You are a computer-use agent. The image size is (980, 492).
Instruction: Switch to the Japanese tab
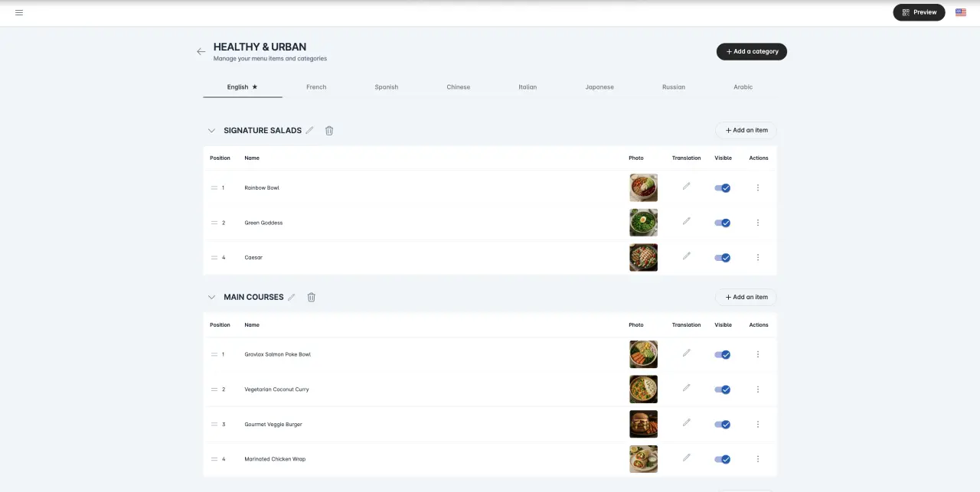point(599,87)
